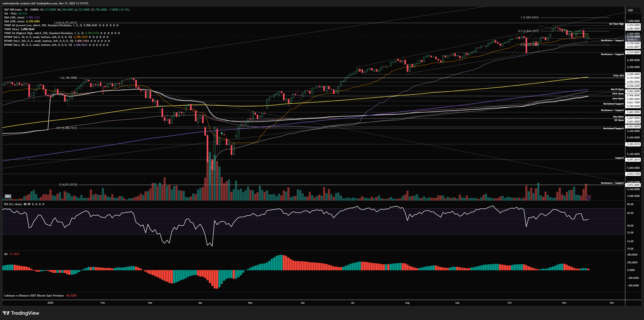The height and width of the screenshot is (320, 644).
Task: Select the SMA (360, close) legend
Action: point(14,17)
